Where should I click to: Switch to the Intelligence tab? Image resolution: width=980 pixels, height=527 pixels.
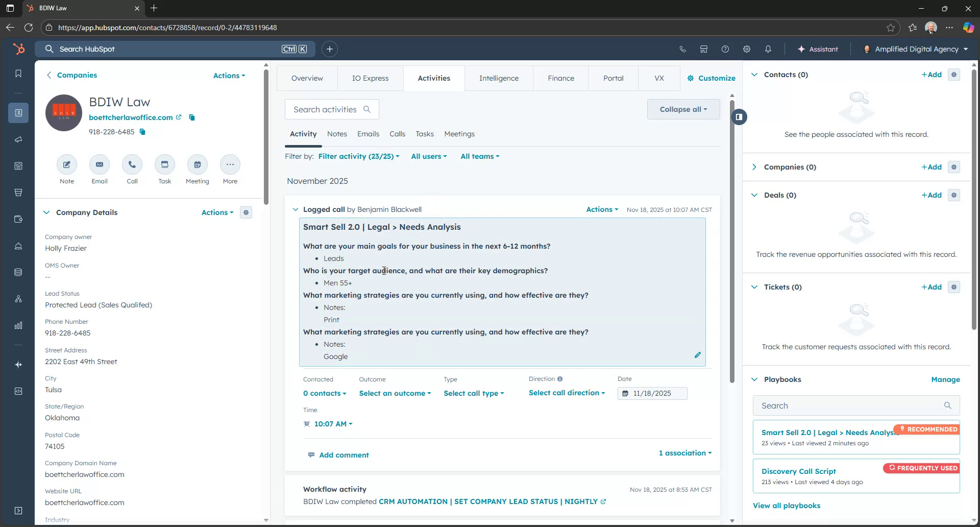click(499, 78)
